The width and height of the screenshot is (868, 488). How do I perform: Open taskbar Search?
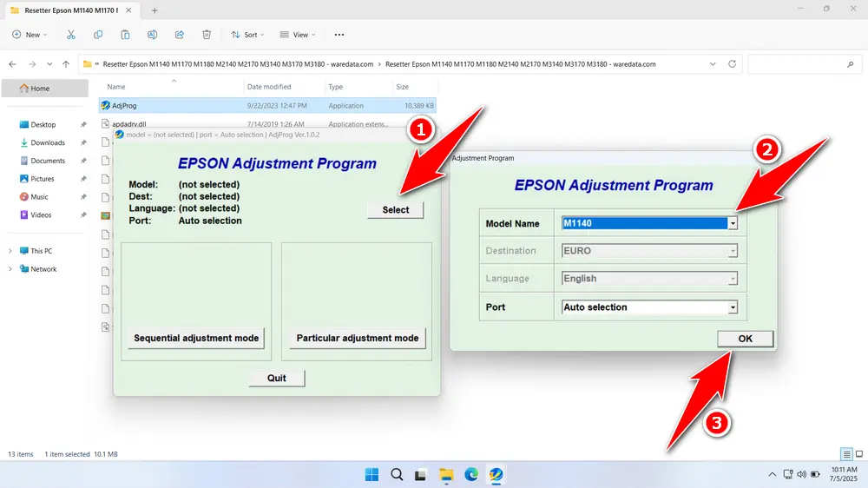pos(397,475)
